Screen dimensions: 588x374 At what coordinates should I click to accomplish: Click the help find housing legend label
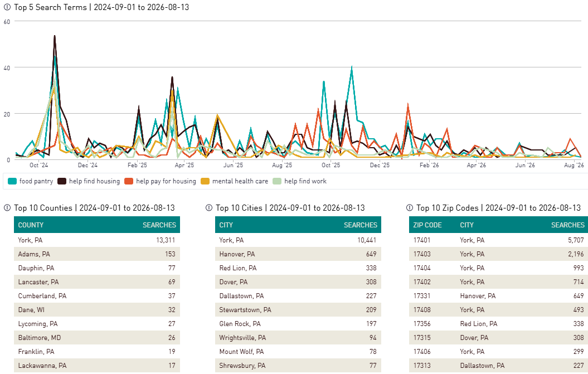point(94,181)
